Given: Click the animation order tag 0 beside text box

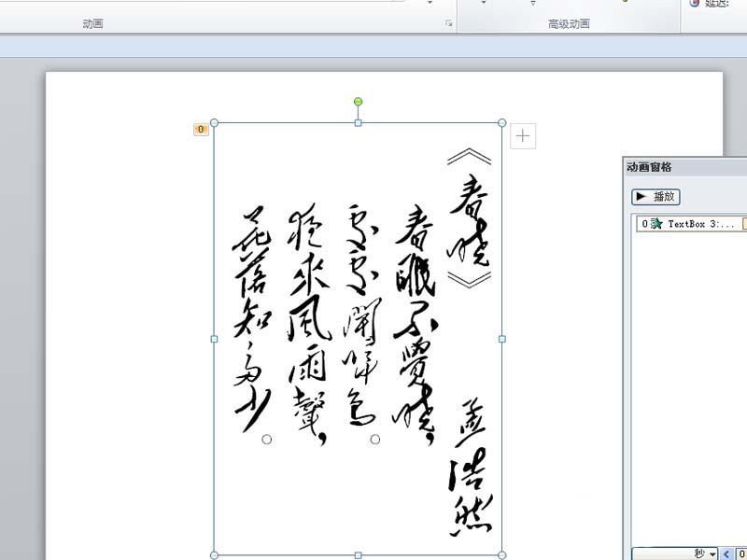Looking at the screenshot, I should coord(201,130).
